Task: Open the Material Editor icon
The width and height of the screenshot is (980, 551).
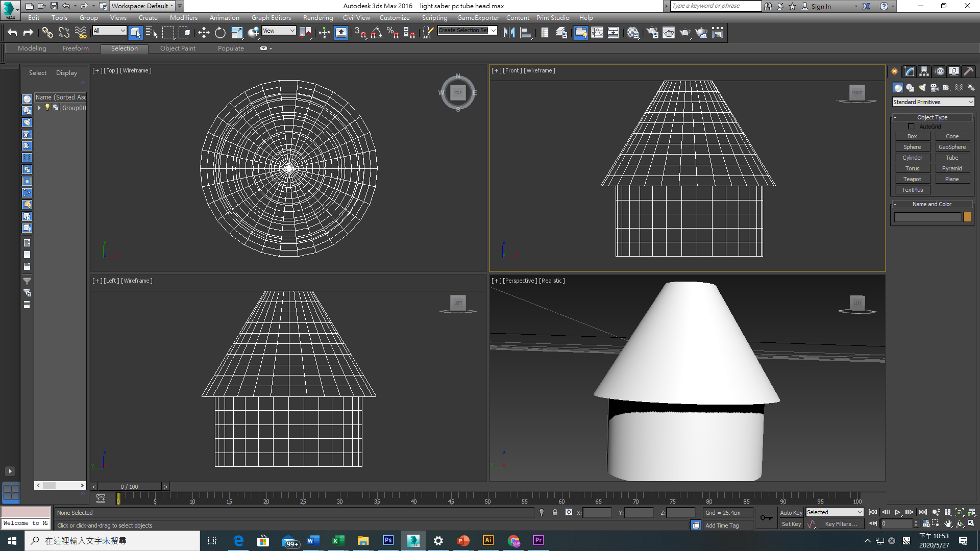Action: [633, 33]
